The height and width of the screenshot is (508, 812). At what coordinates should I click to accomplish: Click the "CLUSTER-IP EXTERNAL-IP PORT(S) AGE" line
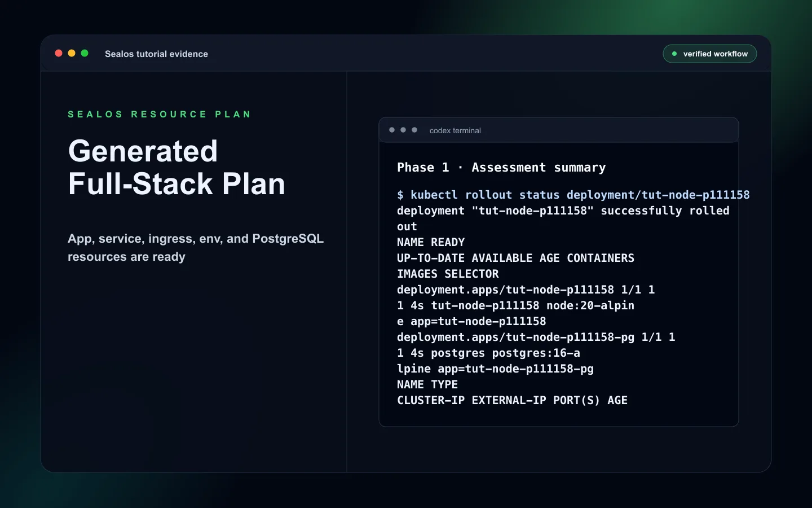click(512, 400)
